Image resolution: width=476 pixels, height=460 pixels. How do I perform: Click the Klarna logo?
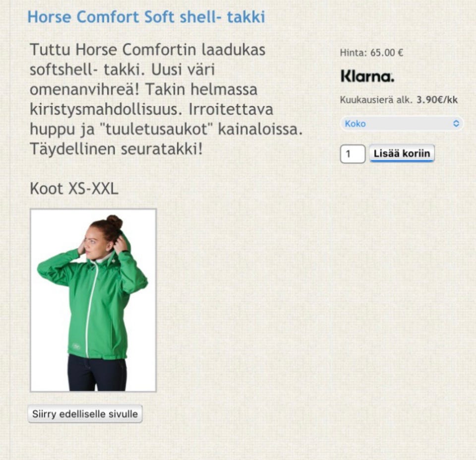367,76
